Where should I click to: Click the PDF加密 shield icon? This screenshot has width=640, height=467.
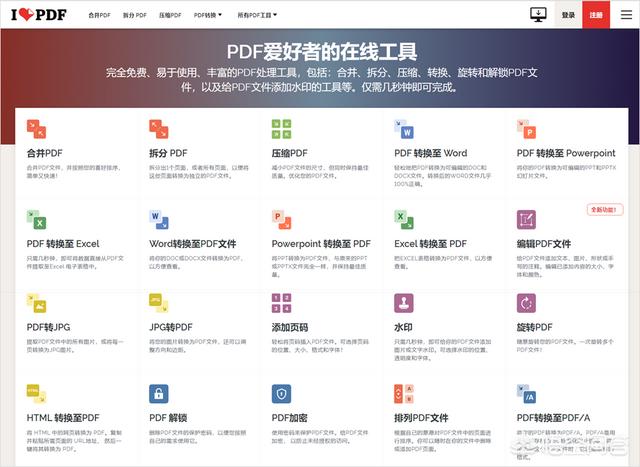click(281, 394)
